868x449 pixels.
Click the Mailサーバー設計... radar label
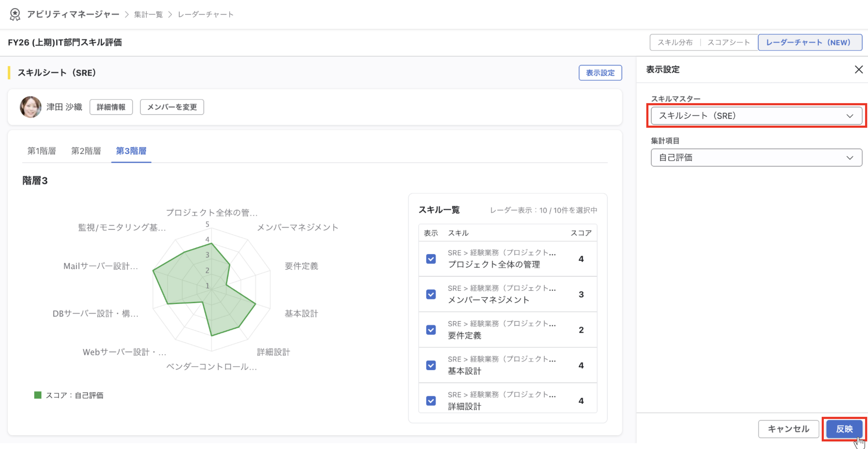coord(100,266)
